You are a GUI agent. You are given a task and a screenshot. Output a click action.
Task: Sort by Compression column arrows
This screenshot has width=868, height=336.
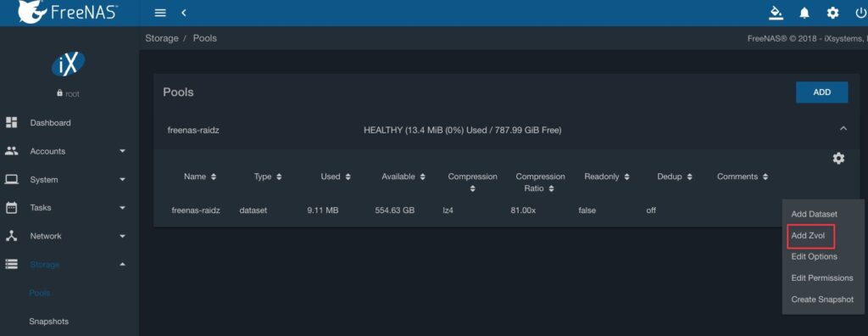coord(472,189)
